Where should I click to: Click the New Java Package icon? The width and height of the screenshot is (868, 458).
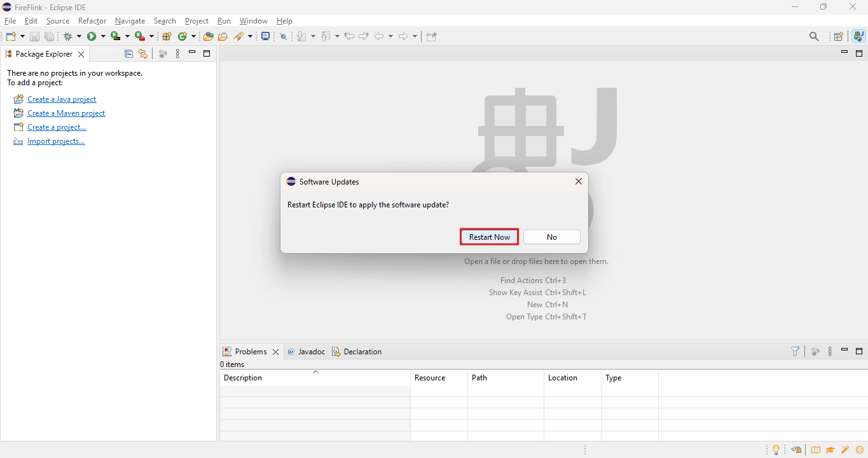(167, 37)
